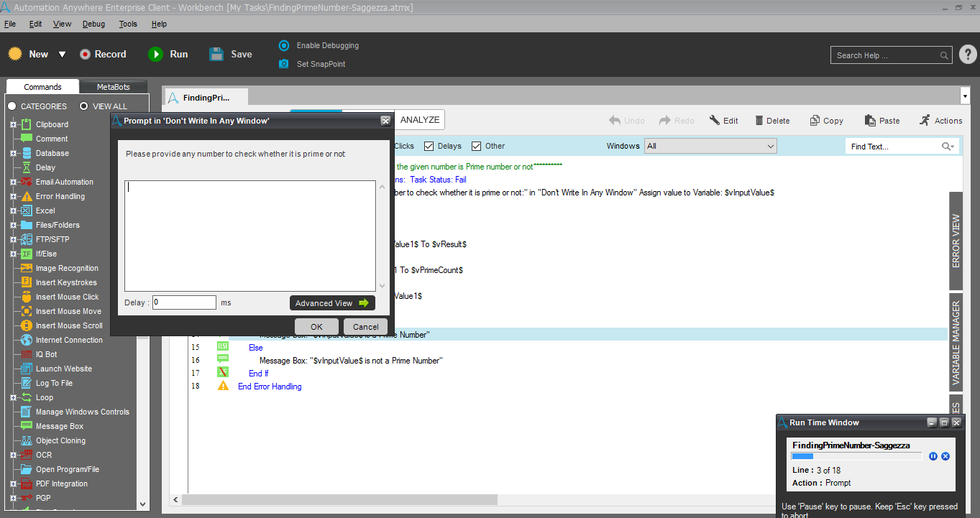The height and width of the screenshot is (518, 980).
Task: Select the Error Handling warning icon in Commands
Action: click(x=25, y=196)
